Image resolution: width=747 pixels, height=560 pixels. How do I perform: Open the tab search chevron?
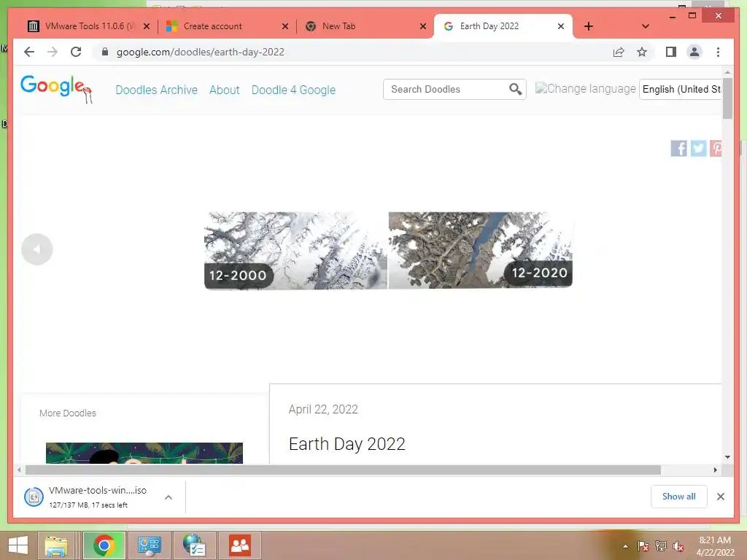(645, 26)
